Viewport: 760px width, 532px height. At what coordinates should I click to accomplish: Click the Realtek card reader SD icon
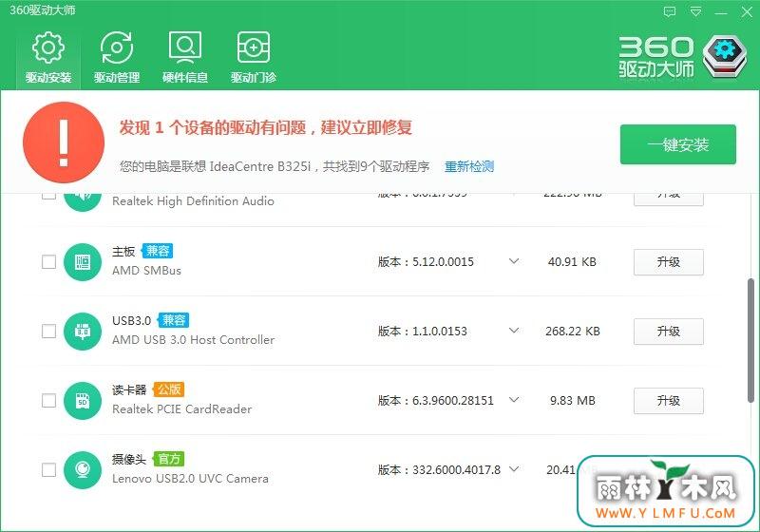83,401
